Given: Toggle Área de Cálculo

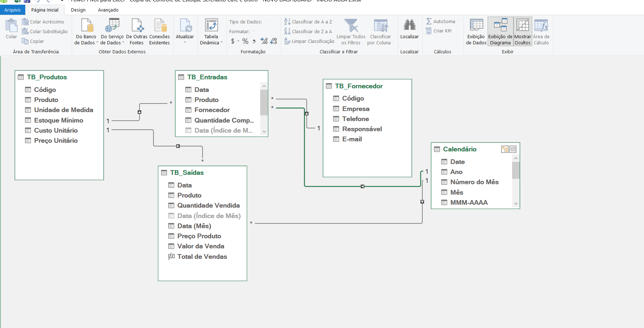Looking at the screenshot, I should click(541, 32).
